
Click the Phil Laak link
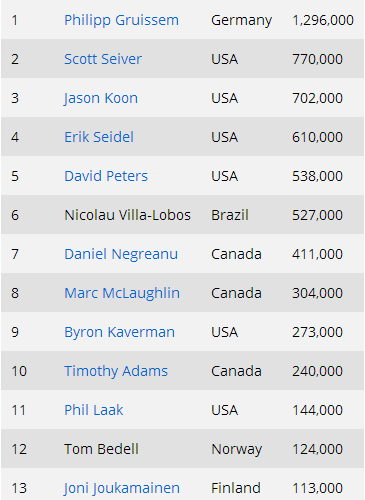click(x=94, y=410)
